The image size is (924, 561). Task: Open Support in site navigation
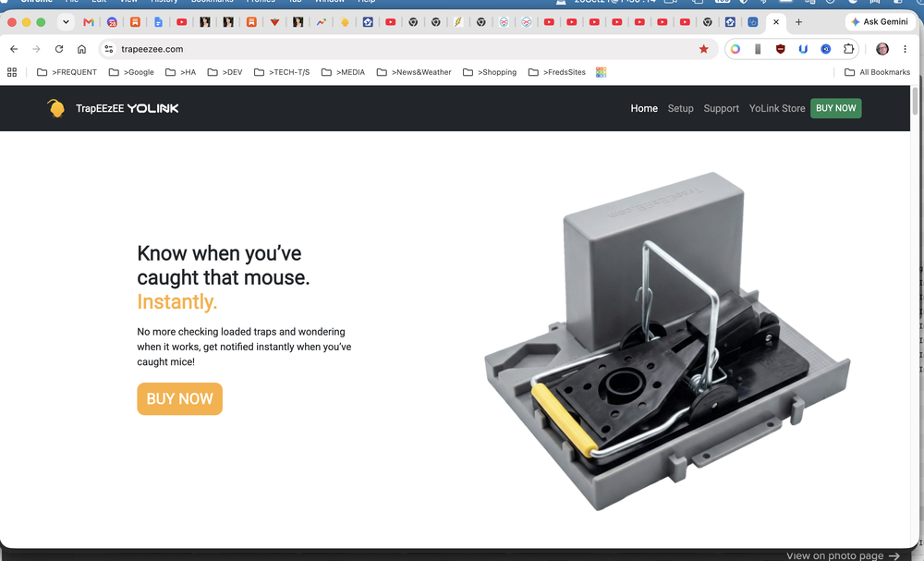click(x=722, y=108)
